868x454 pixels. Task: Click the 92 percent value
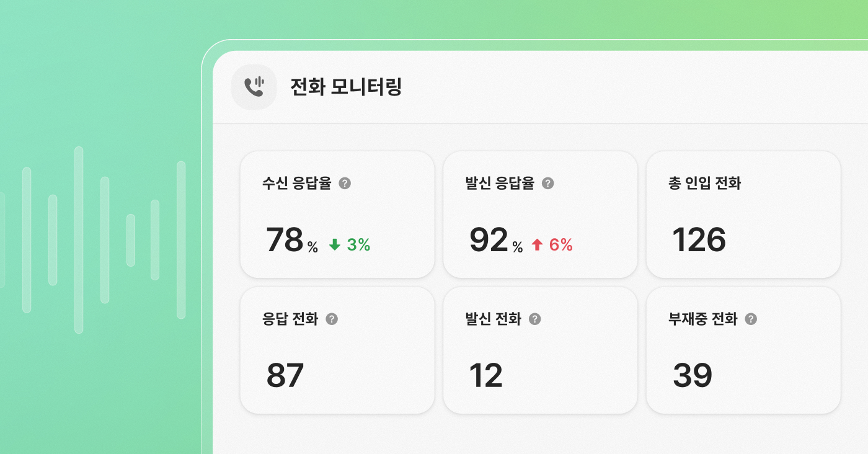(x=488, y=240)
